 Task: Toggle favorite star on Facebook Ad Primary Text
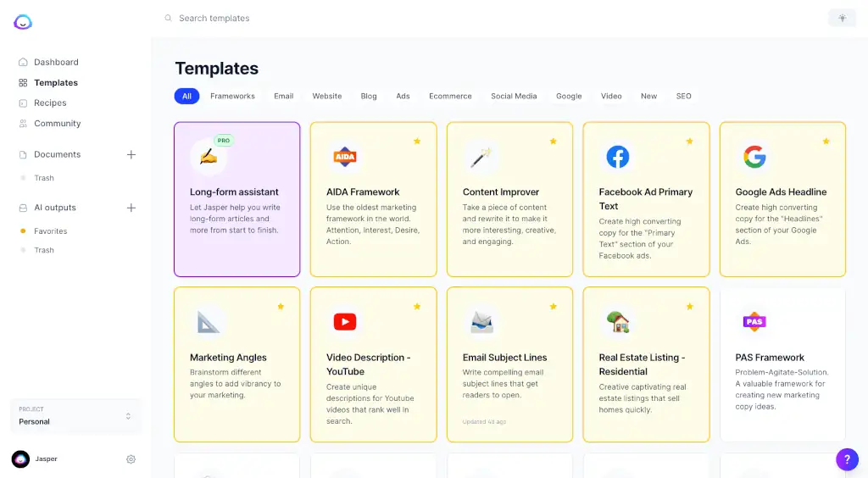[689, 141]
